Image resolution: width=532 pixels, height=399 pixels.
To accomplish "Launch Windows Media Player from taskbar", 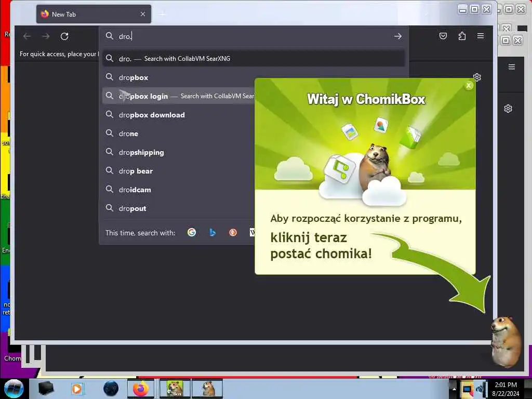I will (x=77, y=389).
